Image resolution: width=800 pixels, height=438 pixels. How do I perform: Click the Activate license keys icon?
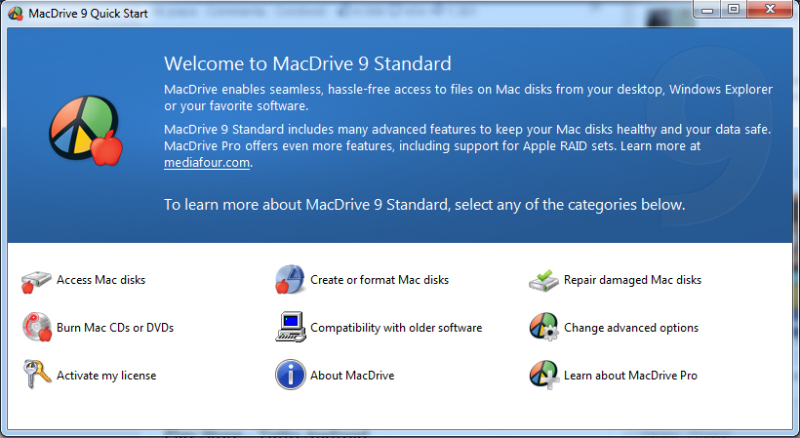(36, 376)
